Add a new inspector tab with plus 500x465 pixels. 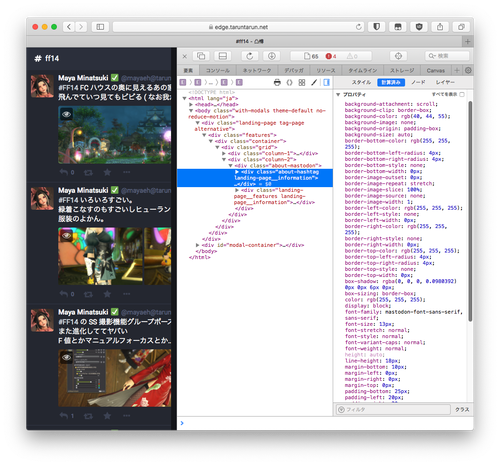pyautogui.click(x=457, y=70)
